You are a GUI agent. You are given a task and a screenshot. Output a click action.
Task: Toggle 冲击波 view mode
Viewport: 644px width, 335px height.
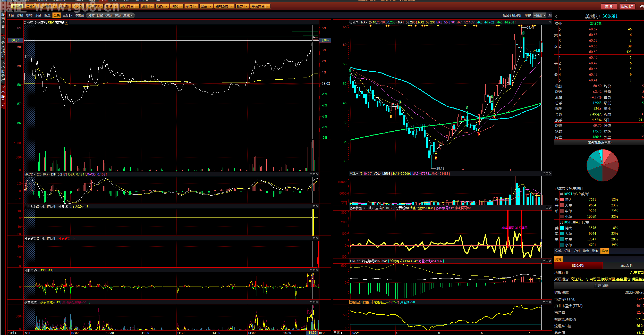click(x=79, y=15)
